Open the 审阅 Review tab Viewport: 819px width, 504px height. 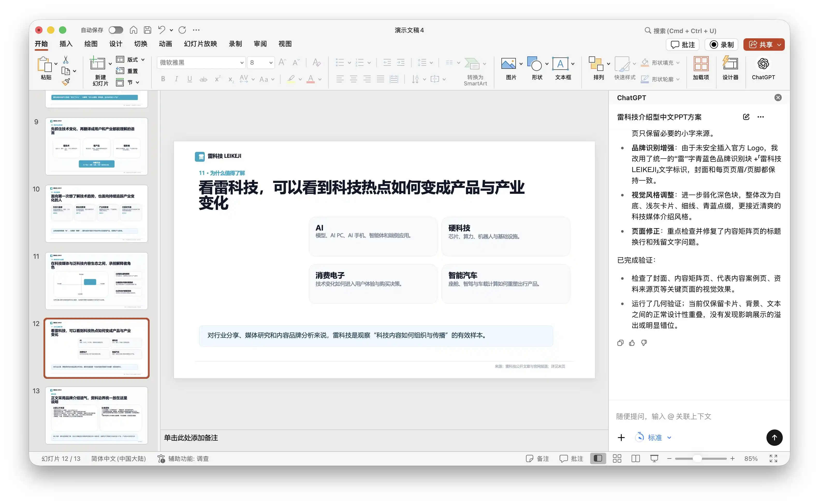click(x=260, y=44)
